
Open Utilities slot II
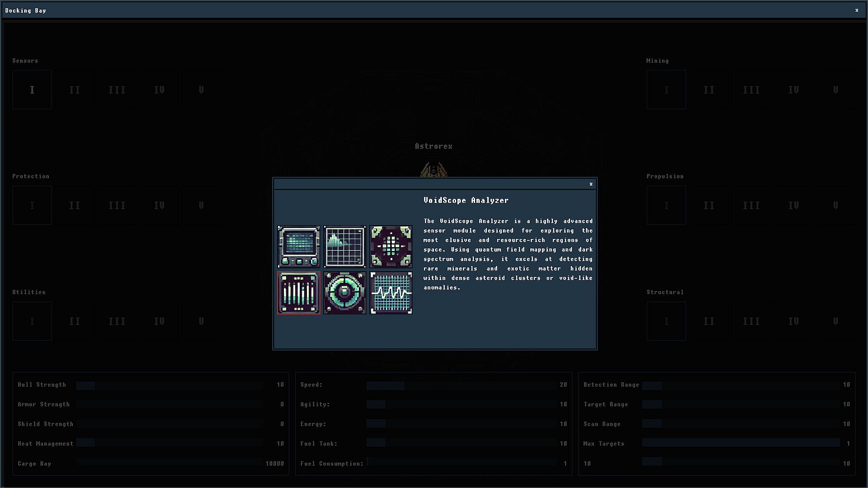[x=75, y=321]
